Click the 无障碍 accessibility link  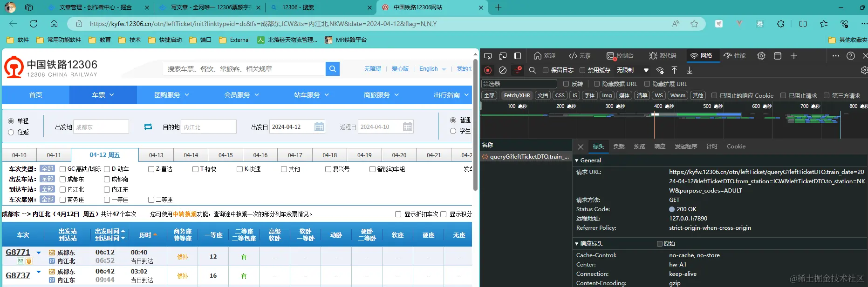point(372,69)
